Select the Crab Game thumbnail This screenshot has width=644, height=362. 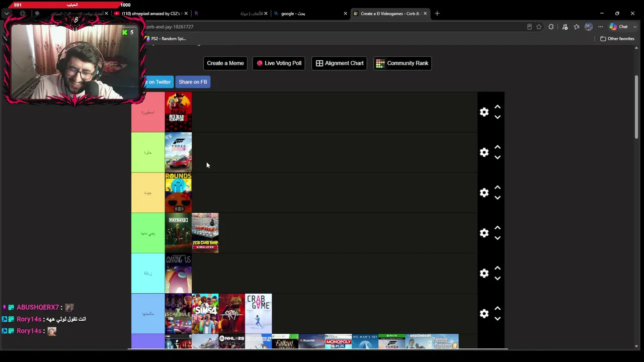[259, 313]
